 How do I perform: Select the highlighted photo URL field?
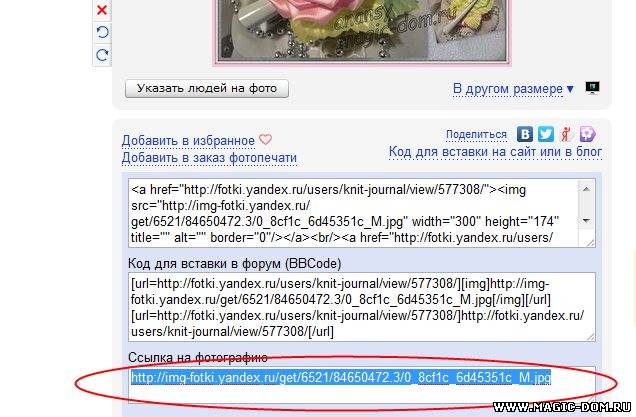(362, 384)
